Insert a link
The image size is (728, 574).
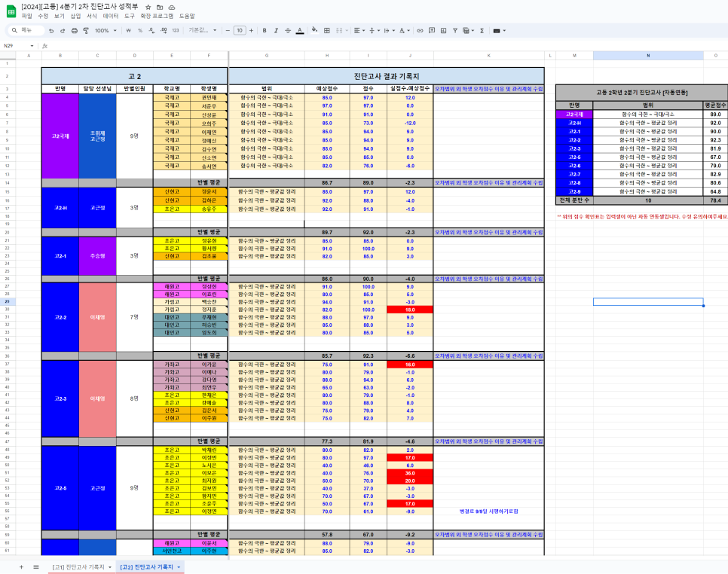click(x=420, y=31)
